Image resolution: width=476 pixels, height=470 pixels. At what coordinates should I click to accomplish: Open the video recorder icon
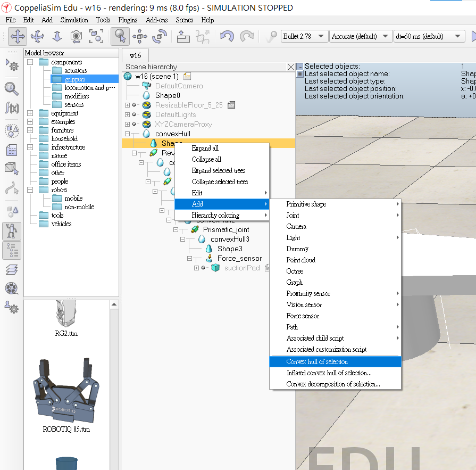(12, 288)
